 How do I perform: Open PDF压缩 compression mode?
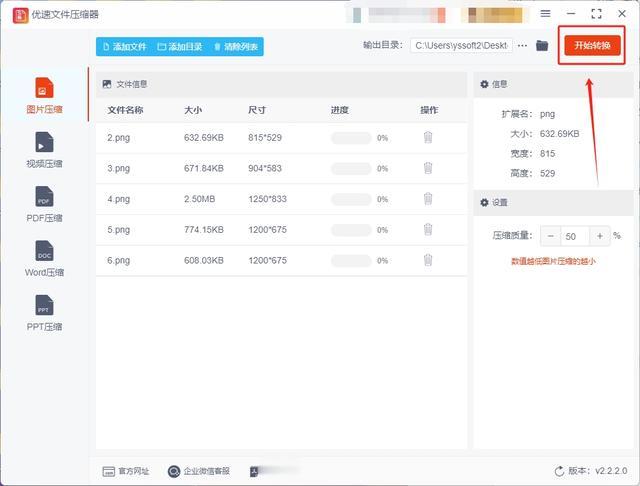pos(44,204)
